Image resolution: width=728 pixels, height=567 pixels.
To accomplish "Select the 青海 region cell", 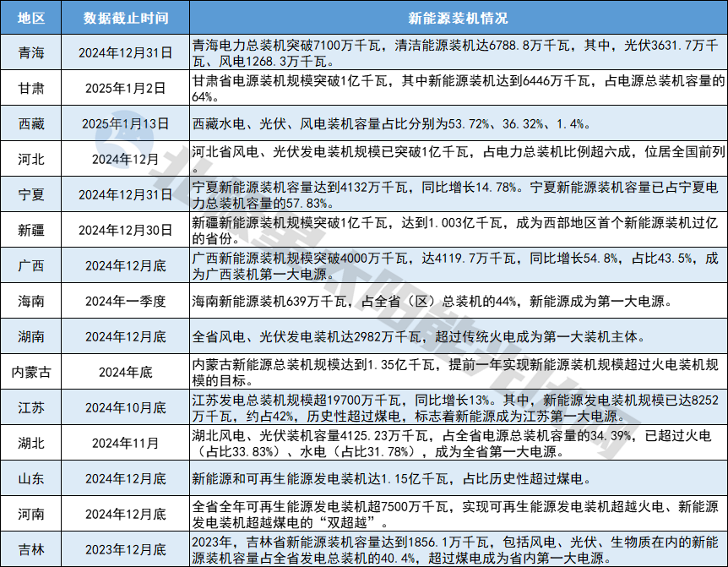I will point(31,52).
